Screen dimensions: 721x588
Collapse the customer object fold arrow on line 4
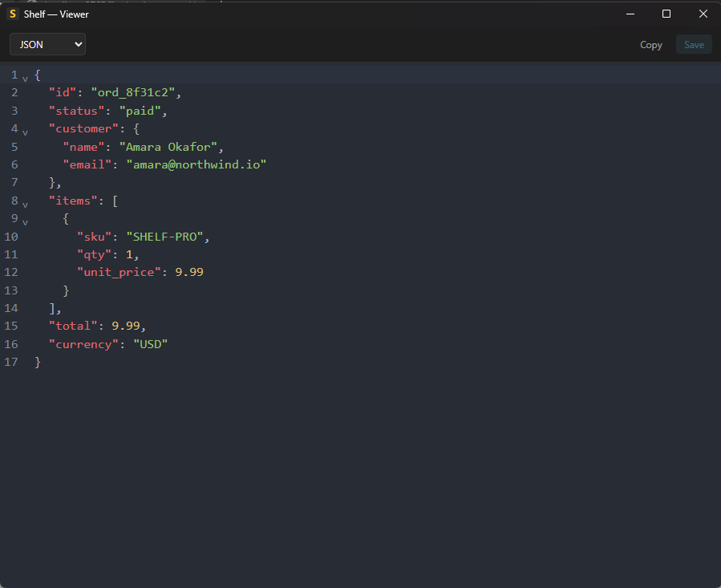pos(26,132)
